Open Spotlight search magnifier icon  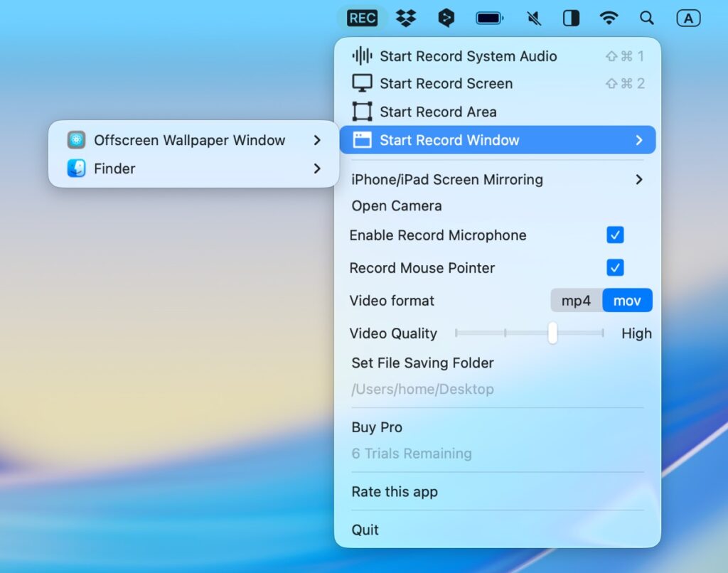coord(646,18)
